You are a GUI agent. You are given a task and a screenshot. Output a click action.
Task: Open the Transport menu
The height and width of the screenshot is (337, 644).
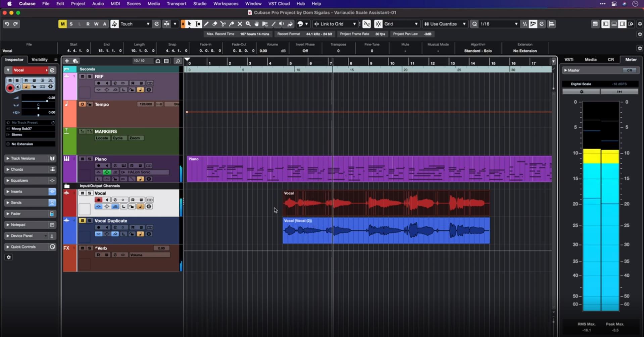pos(176,4)
